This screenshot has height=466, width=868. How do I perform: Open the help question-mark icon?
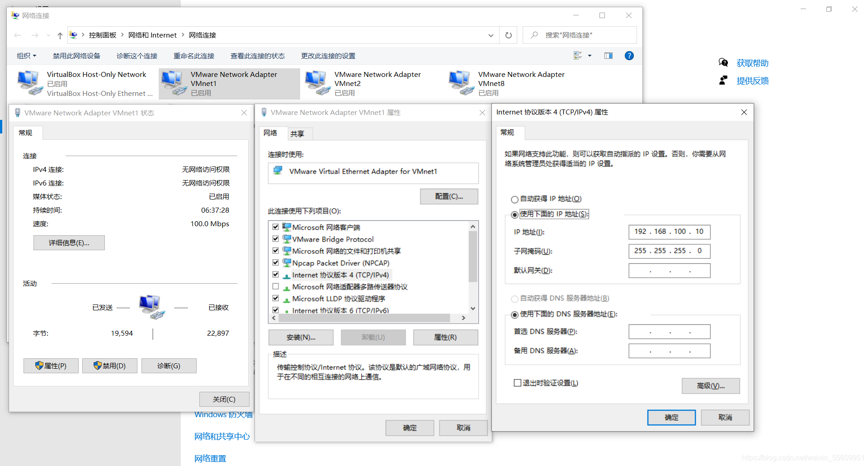pos(629,56)
